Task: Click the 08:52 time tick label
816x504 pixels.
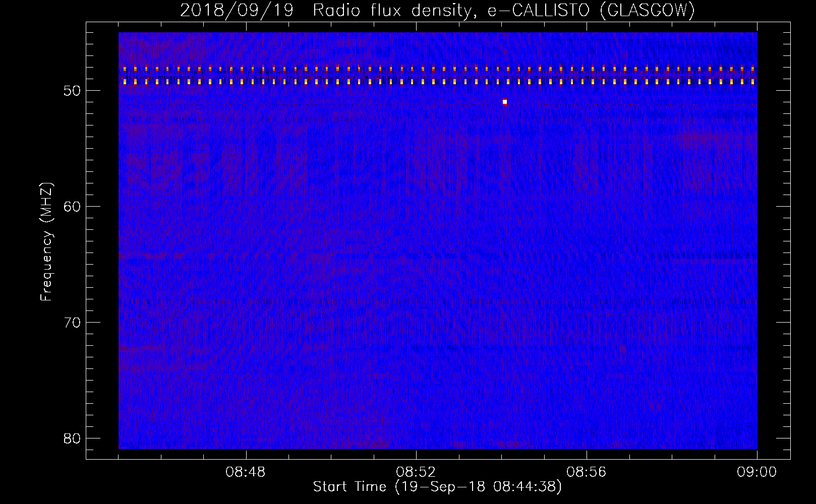Action: pyautogui.click(x=416, y=472)
